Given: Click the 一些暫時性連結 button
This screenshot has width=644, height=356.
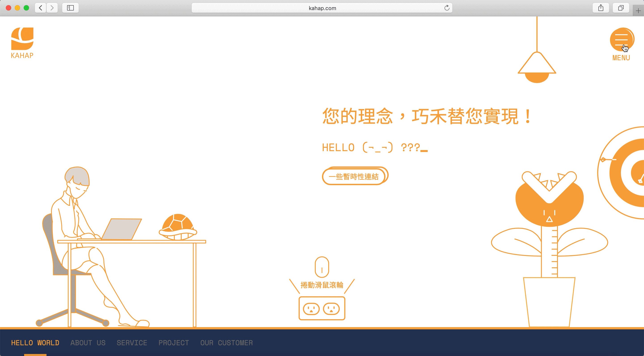Looking at the screenshot, I should tap(355, 176).
